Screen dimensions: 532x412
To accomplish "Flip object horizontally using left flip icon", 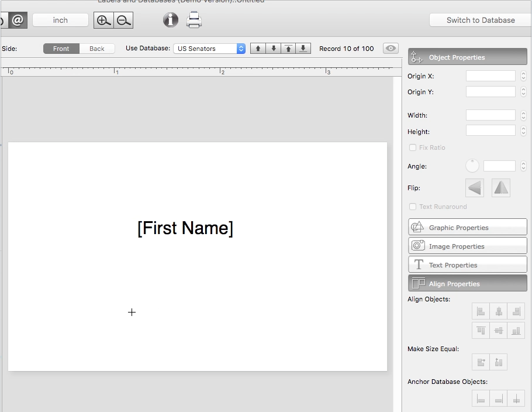I will tap(475, 188).
